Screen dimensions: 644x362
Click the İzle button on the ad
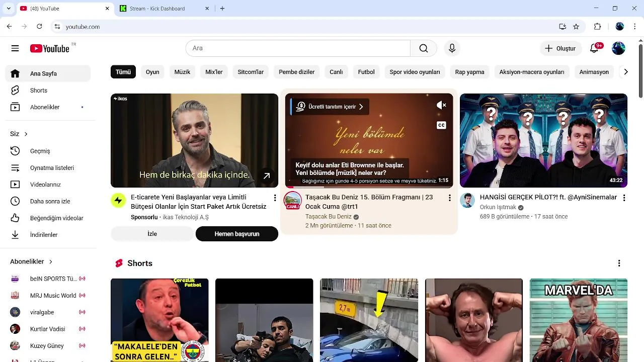click(x=152, y=234)
